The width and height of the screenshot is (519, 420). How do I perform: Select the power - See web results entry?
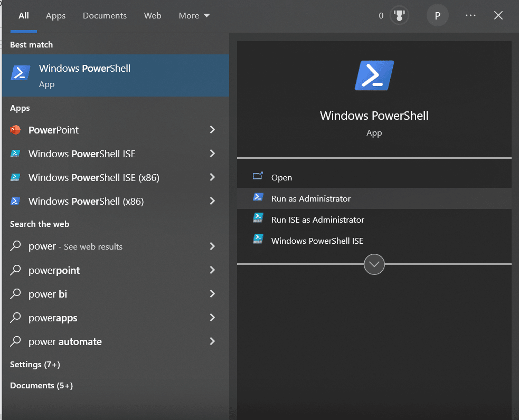pos(116,246)
